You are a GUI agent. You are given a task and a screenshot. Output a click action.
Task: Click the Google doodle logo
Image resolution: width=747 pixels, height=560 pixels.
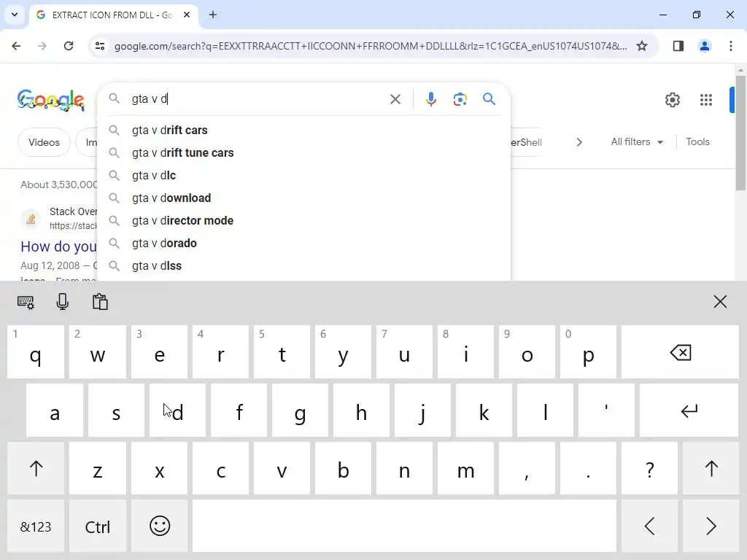pos(50,100)
